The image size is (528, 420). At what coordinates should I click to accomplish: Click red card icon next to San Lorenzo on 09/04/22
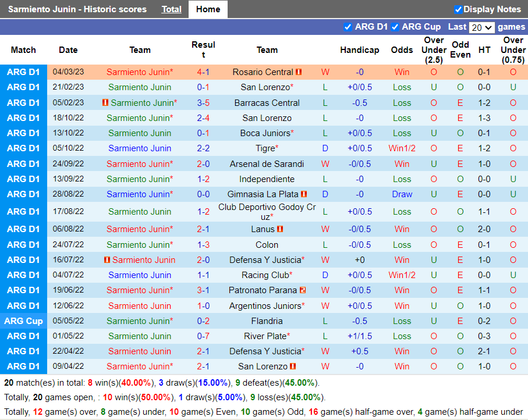(293, 366)
